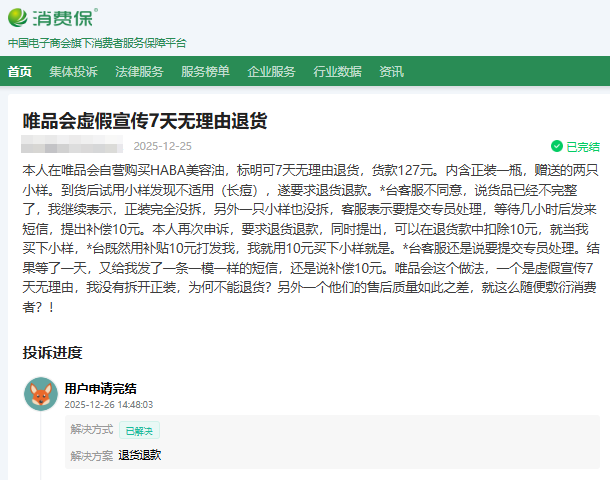The height and width of the screenshot is (480, 610).
Task: Open the 法律服务 menu item
Action: (139, 72)
